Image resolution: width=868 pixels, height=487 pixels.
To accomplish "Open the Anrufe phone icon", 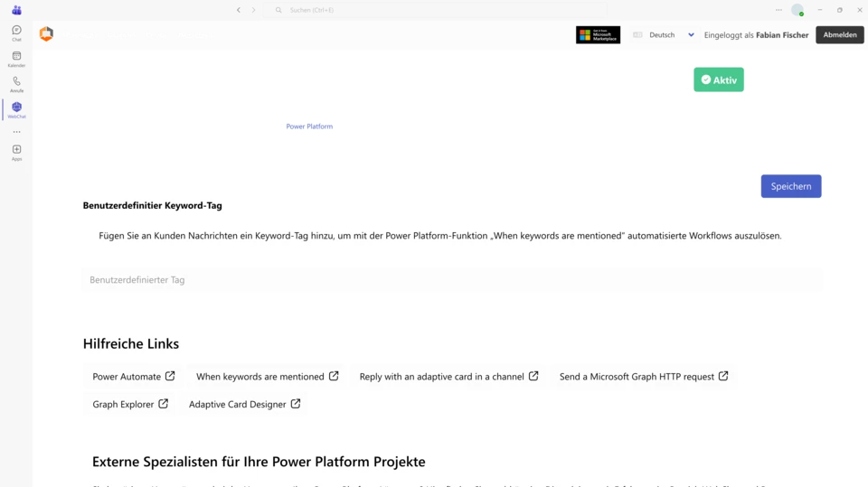I will coord(16,84).
